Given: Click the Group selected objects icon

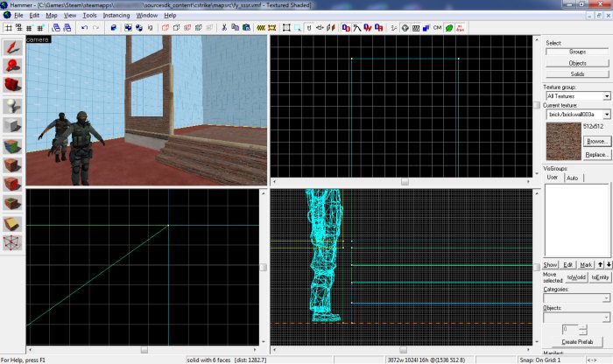Looking at the screenshot, I should [128, 28].
